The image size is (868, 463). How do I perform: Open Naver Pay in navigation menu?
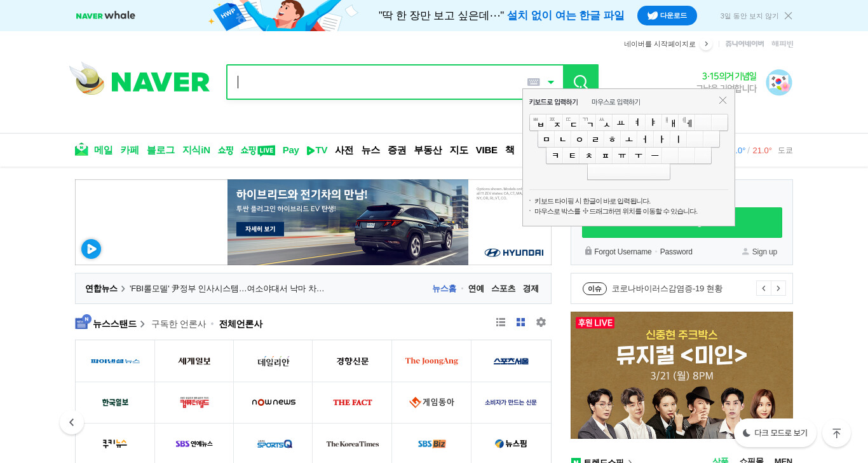pyautogui.click(x=291, y=150)
